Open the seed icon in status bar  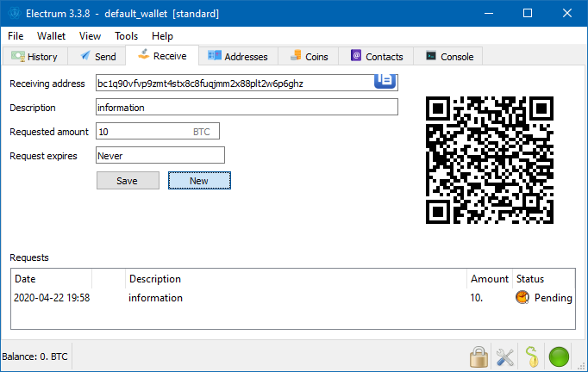[532, 356]
